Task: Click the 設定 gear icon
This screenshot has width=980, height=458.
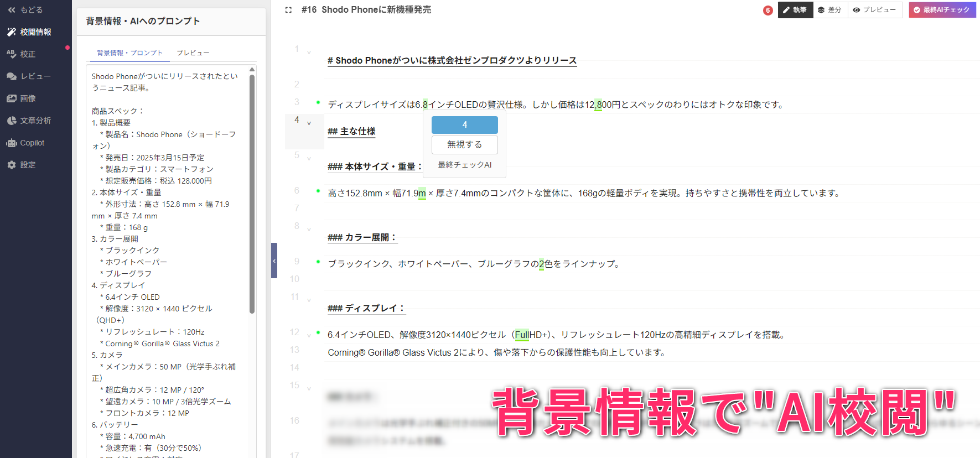Action: point(12,165)
